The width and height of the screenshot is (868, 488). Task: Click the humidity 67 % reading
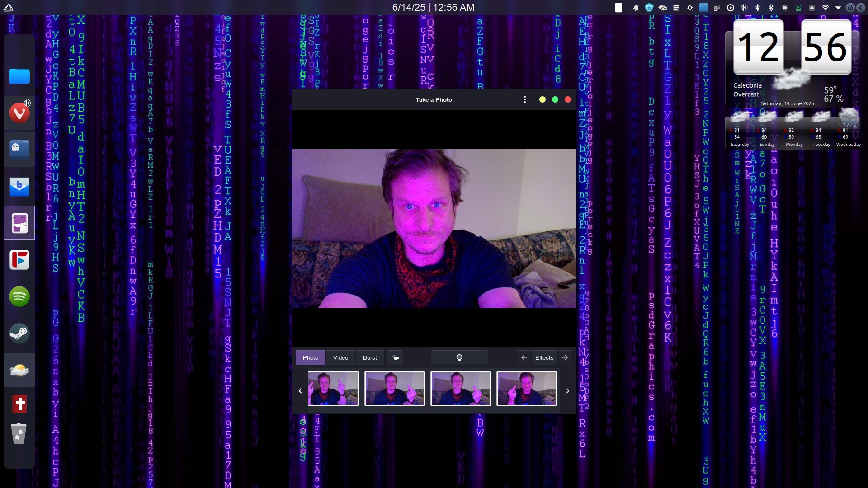pos(833,99)
